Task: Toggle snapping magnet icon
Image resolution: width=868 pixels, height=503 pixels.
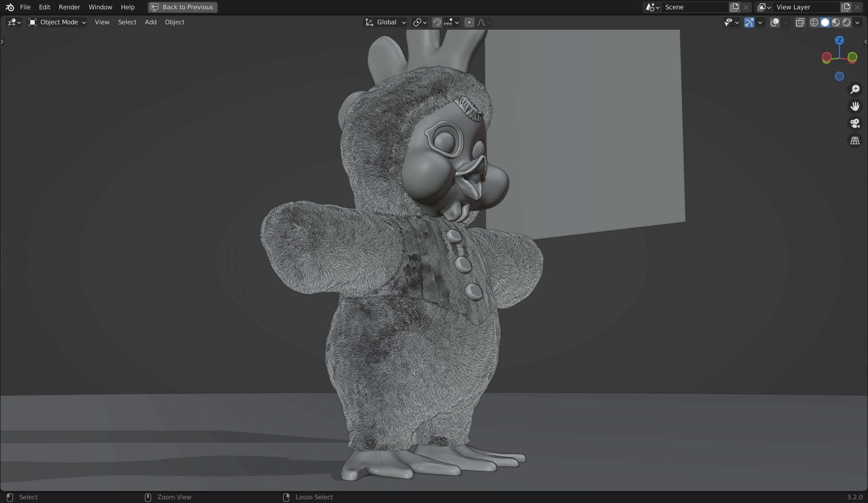Action: coord(437,22)
